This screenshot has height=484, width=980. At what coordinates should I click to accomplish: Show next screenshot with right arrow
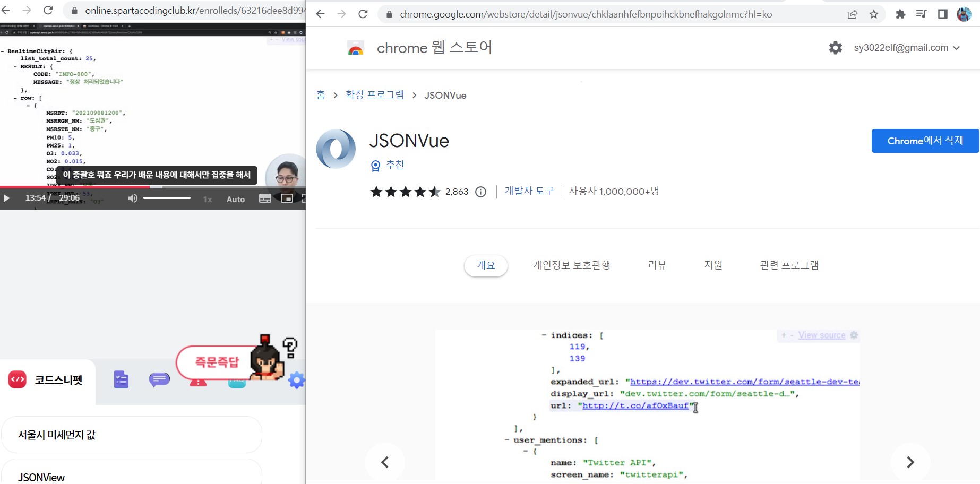[910, 462]
